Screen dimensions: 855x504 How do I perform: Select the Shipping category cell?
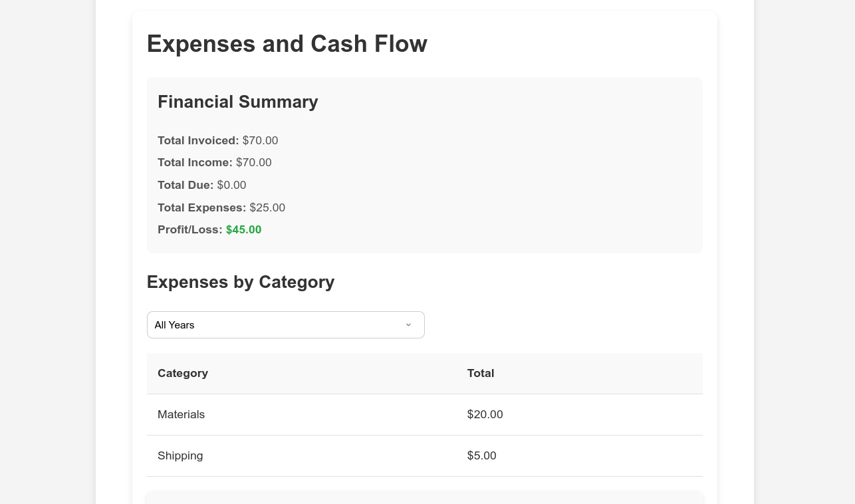[x=302, y=455]
